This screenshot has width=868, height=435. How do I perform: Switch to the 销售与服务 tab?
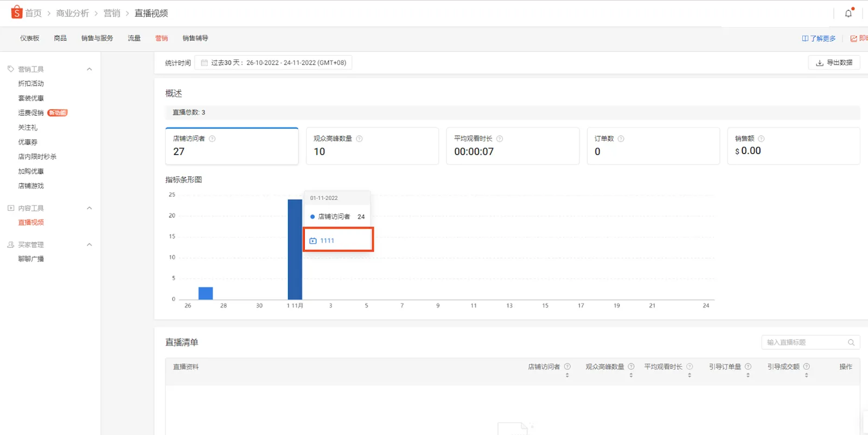pos(97,38)
